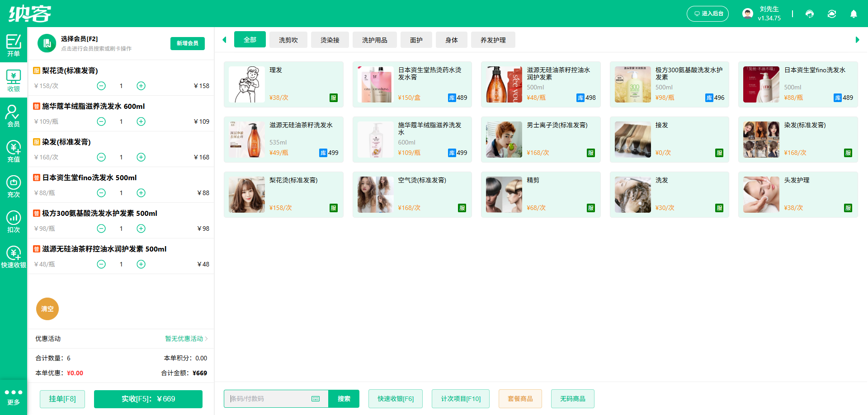The width and height of the screenshot is (868, 415).
Task: Switch to the 养发护理 category tab
Action: (x=493, y=40)
